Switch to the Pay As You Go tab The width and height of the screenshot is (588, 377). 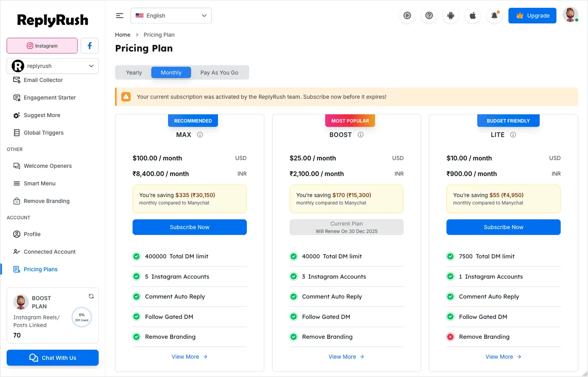(219, 73)
